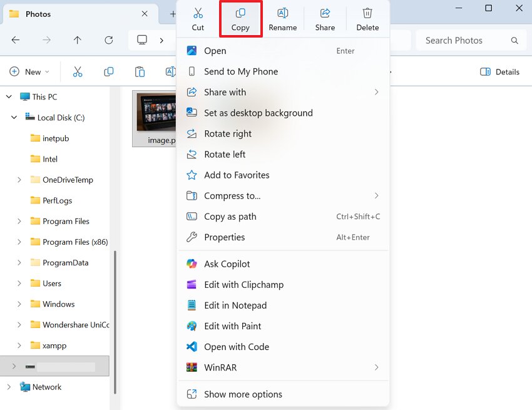Go back with the Back arrow
This screenshot has width=532, height=410.
(16, 40)
